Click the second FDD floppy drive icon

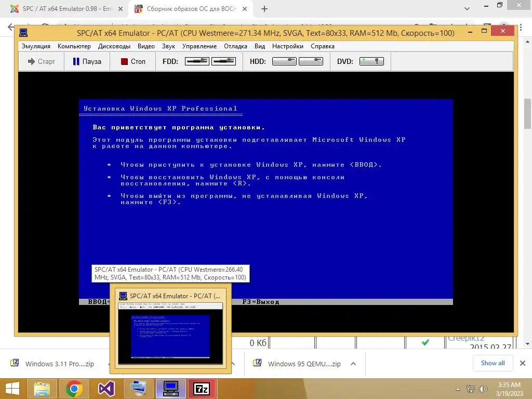(x=223, y=61)
